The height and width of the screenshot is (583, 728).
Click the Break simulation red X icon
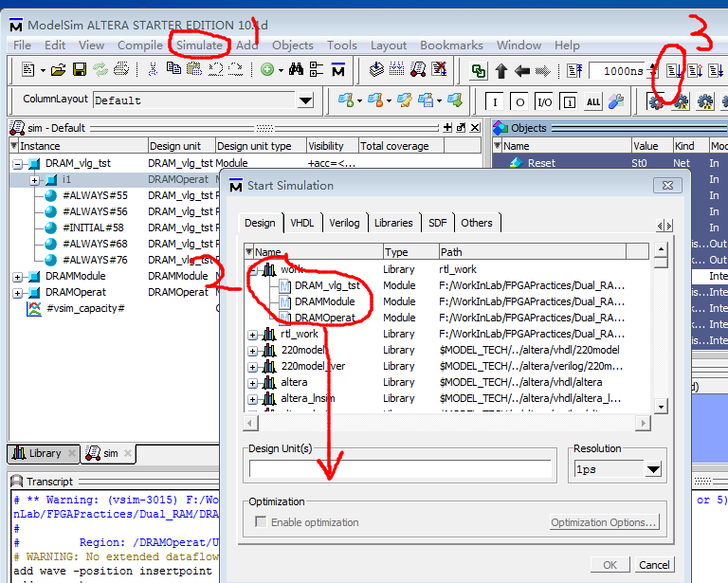pyautogui.click(x=439, y=69)
